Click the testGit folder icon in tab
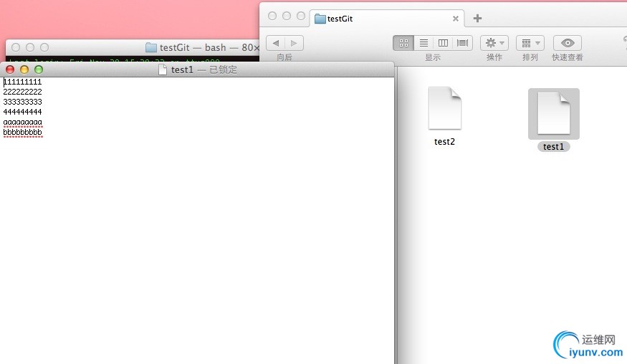The width and height of the screenshot is (627, 364). pos(320,19)
